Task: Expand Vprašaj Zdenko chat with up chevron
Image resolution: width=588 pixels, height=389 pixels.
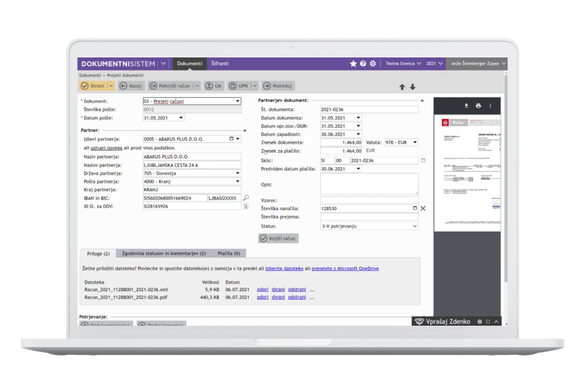Action: (x=497, y=322)
